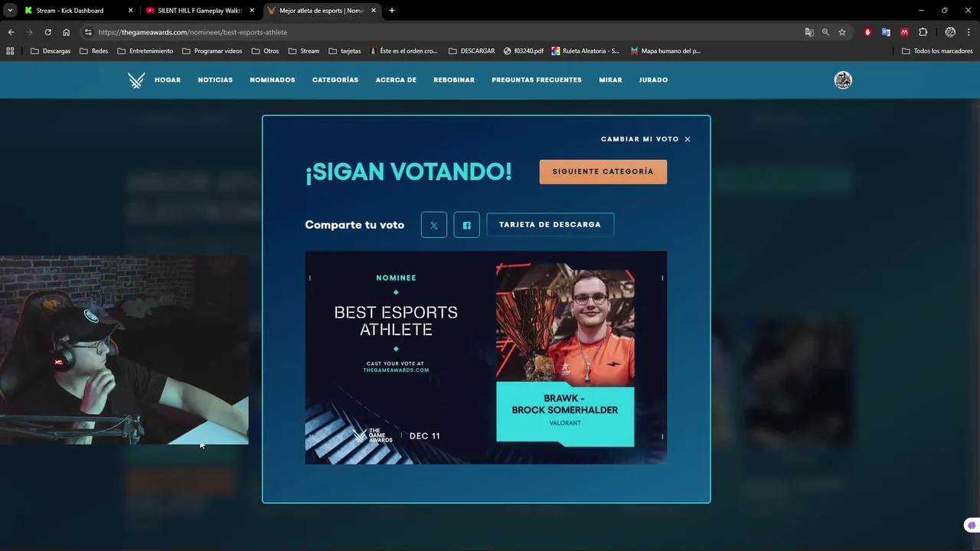The height and width of the screenshot is (551, 980).
Task: Open the Redes bookmark folder
Action: pos(94,51)
